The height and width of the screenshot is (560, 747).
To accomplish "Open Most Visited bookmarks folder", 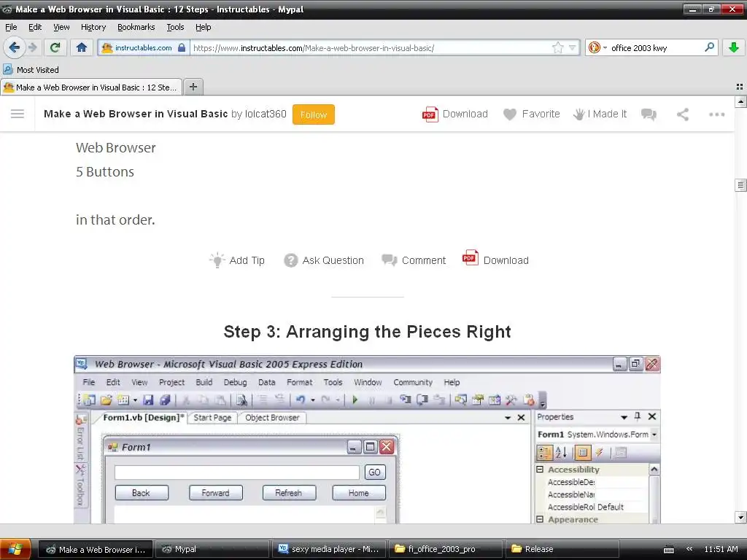I will [31, 69].
